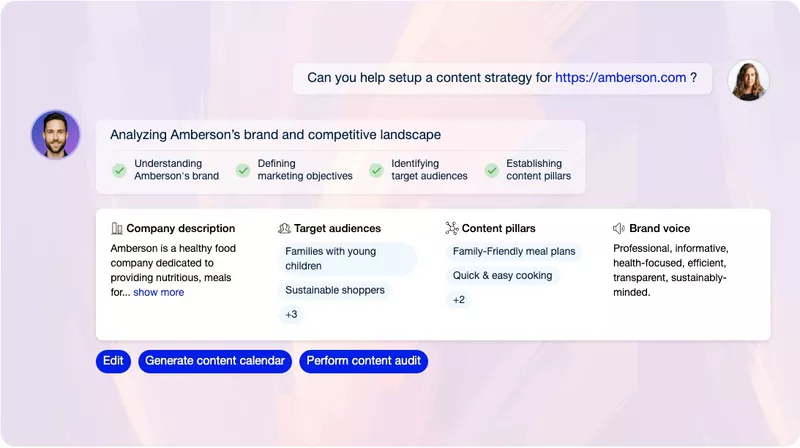Click checkmark beside Defining marketing objectives
The width and height of the screenshot is (800, 448).
(243, 170)
